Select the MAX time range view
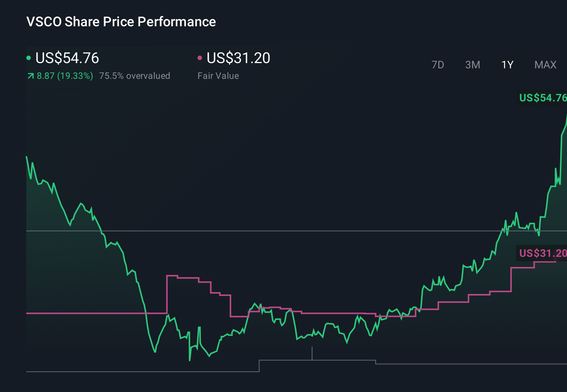Viewport: 567px width, 392px height. [x=545, y=65]
